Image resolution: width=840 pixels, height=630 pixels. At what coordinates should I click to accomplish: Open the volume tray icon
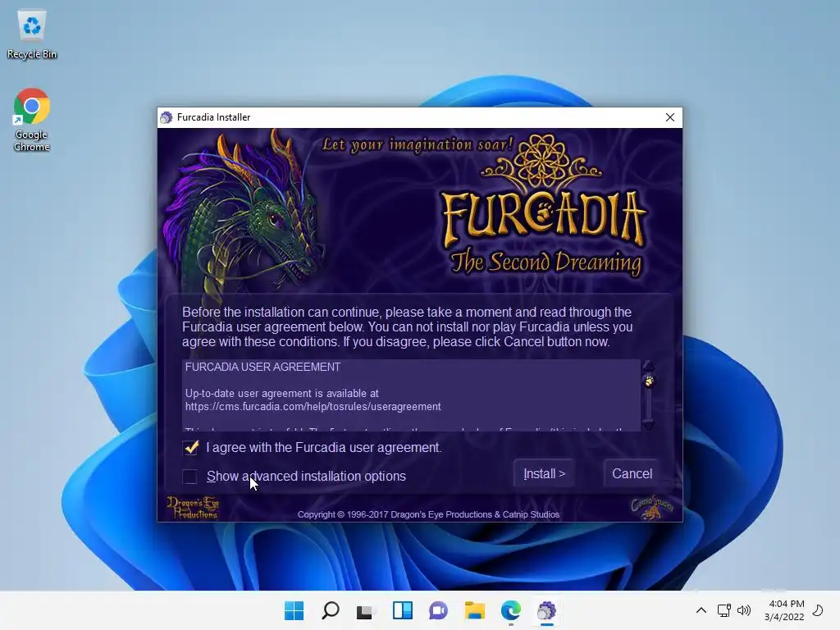click(743, 610)
